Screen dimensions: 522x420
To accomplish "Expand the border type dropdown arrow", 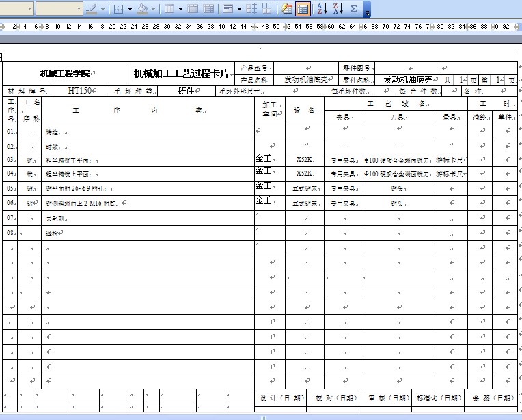I will pos(130,9).
